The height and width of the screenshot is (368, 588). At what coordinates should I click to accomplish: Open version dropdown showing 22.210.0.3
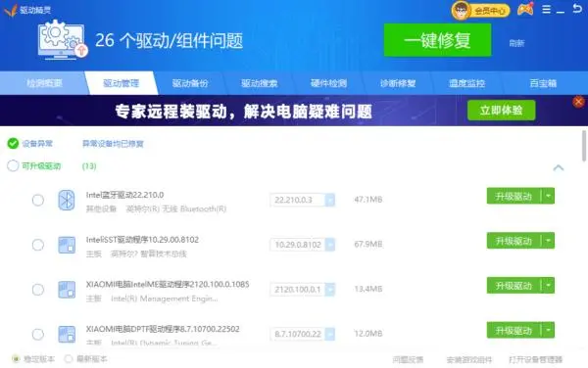330,200
